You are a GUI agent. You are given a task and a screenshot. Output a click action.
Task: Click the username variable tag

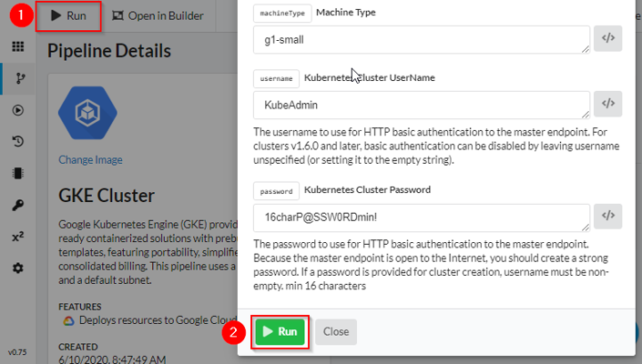(x=276, y=78)
